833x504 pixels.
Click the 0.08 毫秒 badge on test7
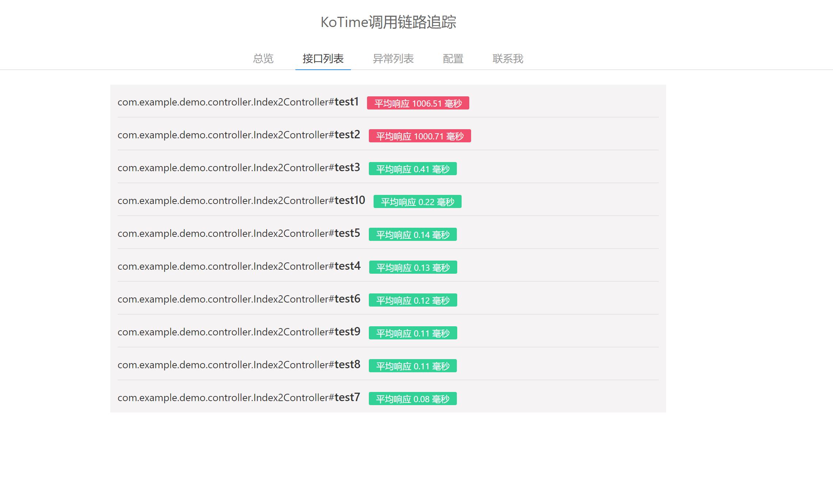tap(413, 399)
